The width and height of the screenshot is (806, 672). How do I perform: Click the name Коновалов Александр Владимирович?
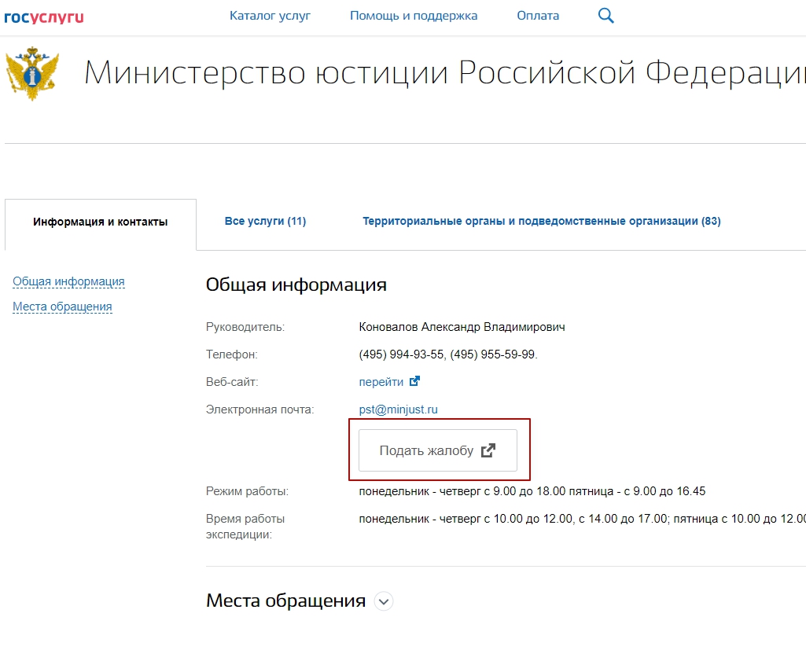pyautogui.click(x=462, y=327)
